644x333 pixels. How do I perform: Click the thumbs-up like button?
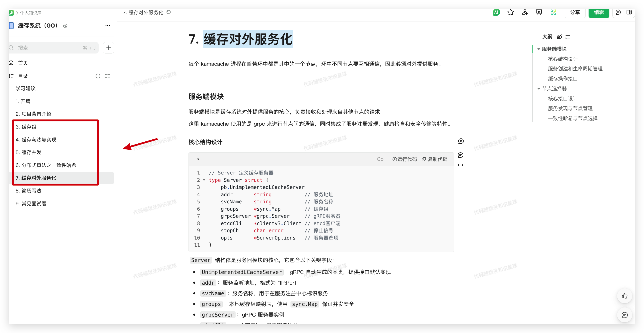(x=624, y=296)
